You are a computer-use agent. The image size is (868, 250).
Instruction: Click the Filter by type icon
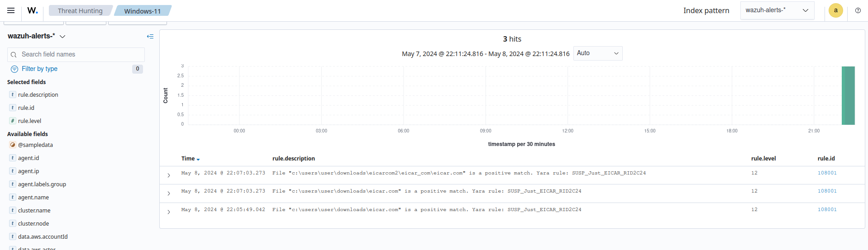[14, 69]
